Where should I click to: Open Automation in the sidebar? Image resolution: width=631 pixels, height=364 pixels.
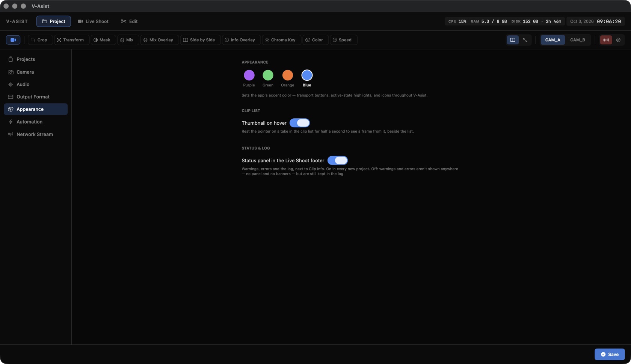pyautogui.click(x=36, y=122)
